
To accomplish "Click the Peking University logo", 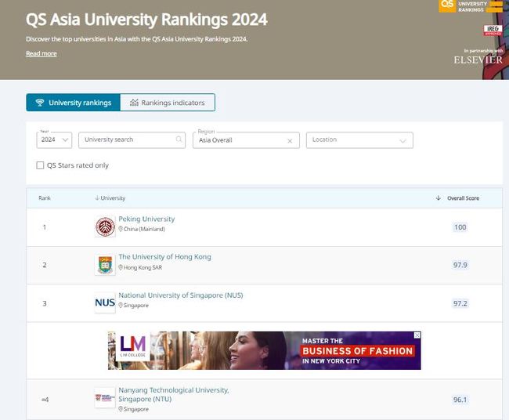I will (x=105, y=227).
